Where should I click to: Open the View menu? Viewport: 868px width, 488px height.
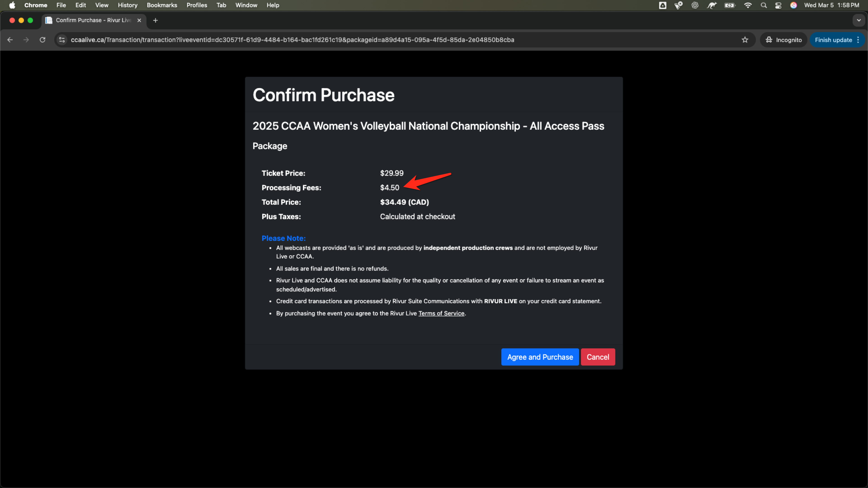pos(102,5)
